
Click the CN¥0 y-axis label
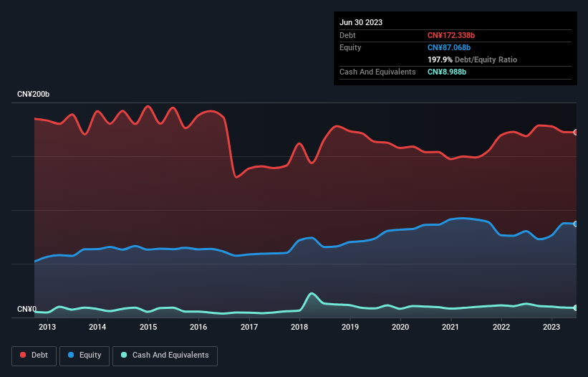point(27,309)
